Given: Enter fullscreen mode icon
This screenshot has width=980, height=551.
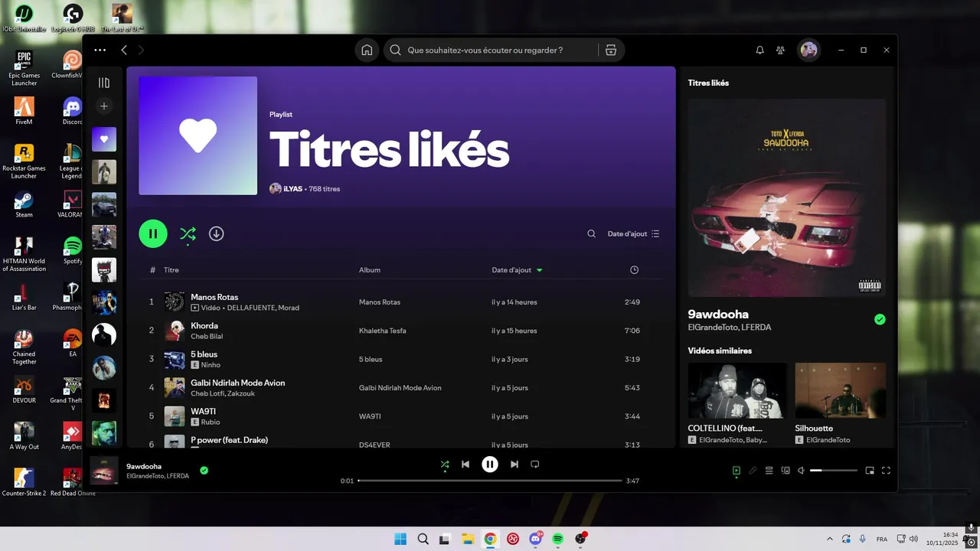Looking at the screenshot, I should [887, 471].
